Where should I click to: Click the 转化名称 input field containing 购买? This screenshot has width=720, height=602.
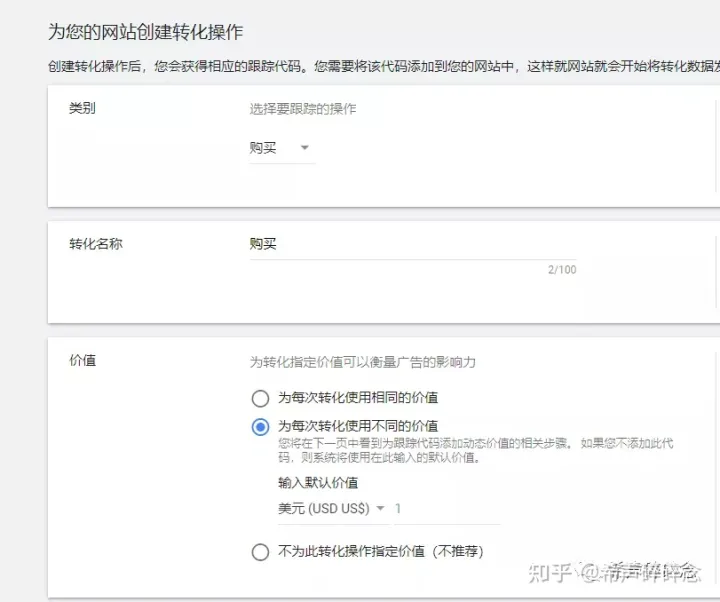point(413,245)
